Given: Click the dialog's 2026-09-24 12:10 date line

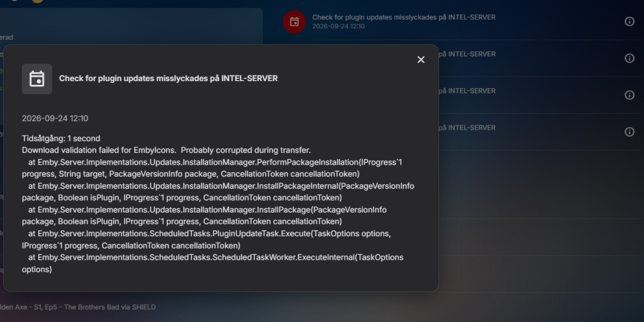Looking at the screenshot, I should tap(55, 118).
